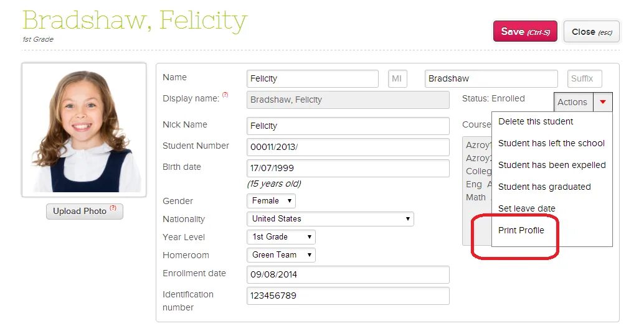This screenshot has width=644, height=326.
Task: Open the Homeroom Green Team dropdown
Action: pos(281,254)
